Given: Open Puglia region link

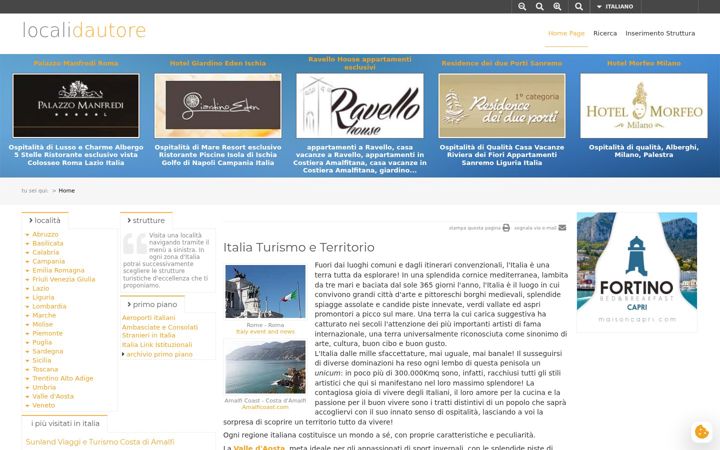Looking at the screenshot, I should (x=42, y=342).
